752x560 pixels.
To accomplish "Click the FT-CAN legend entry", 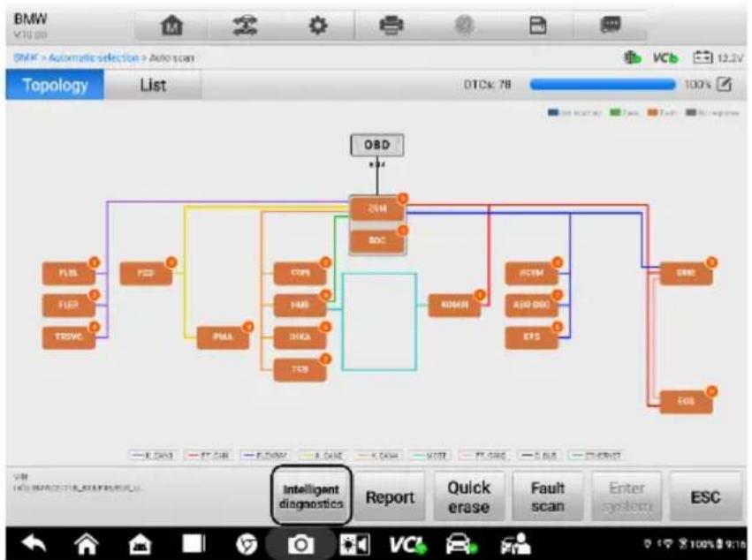I will point(208,455).
